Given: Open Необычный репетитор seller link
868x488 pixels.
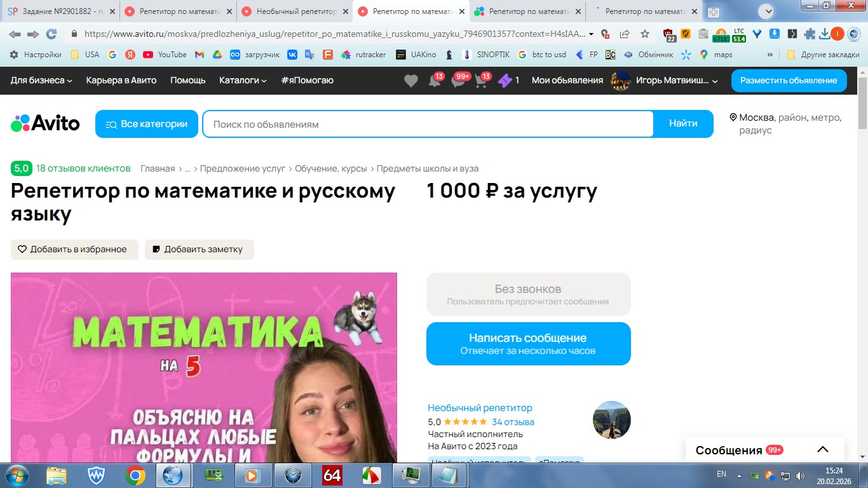Looking at the screenshot, I should pyautogui.click(x=480, y=408).
